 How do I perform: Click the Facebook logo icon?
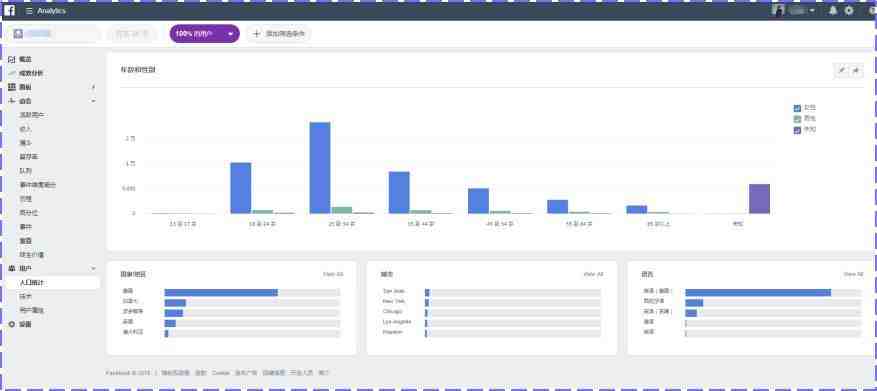[10, 10]
